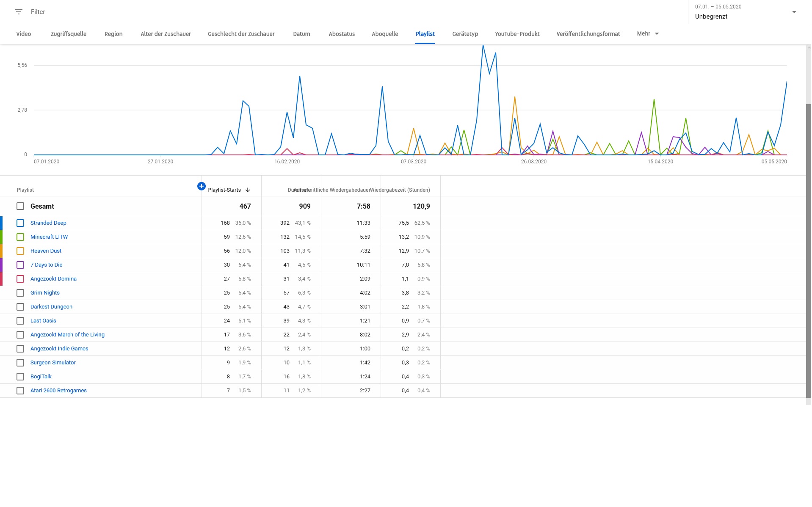812x507 pixels.
Task: Open the Minecraft LITW playlist link
Action: [x=49, y=237]
